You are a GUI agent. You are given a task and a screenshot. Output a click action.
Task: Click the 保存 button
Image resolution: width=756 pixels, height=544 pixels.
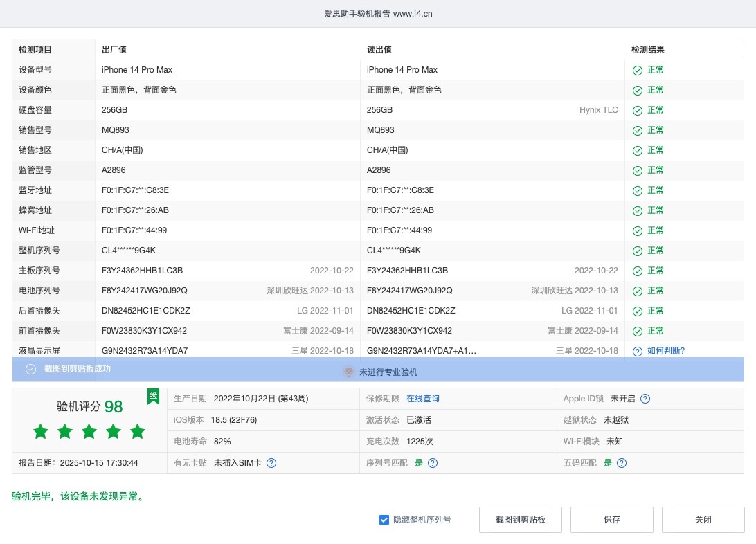pyautogui.click(x=611, y=520)
